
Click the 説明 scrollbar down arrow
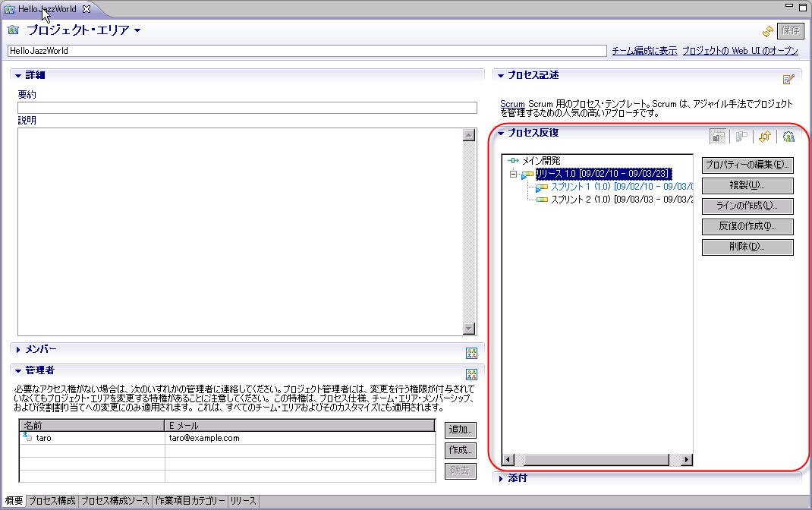[469, 329]
